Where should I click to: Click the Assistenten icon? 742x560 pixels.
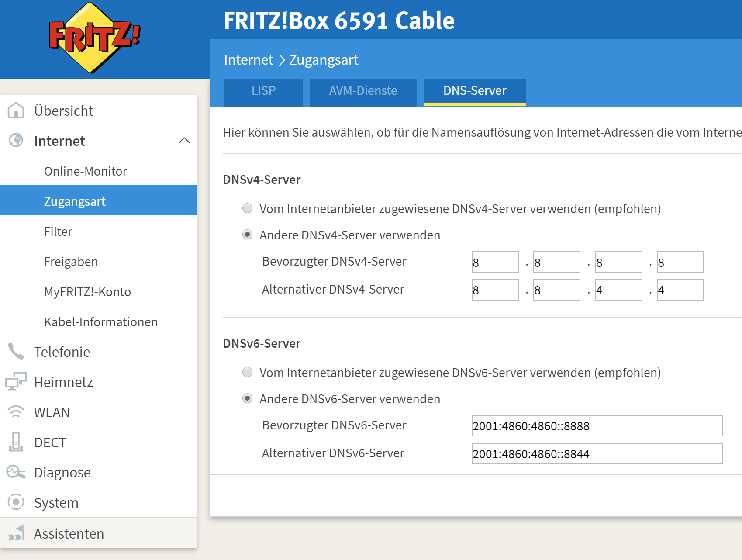click(x=16, y=533)
